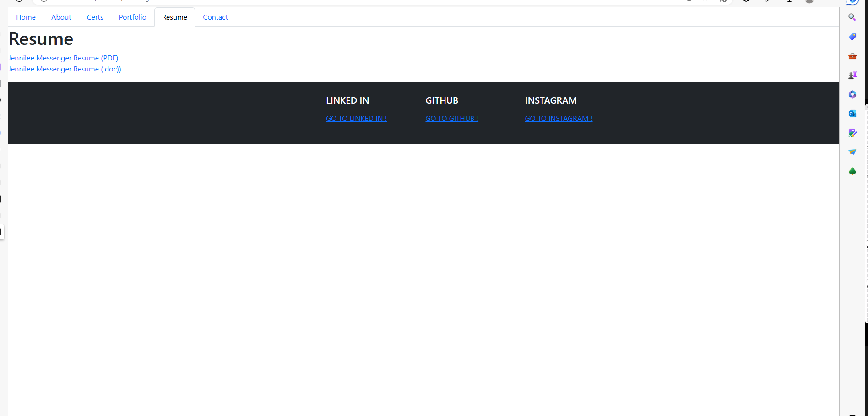Open the Search tool in the sidebar

click(x=852, y=17)
